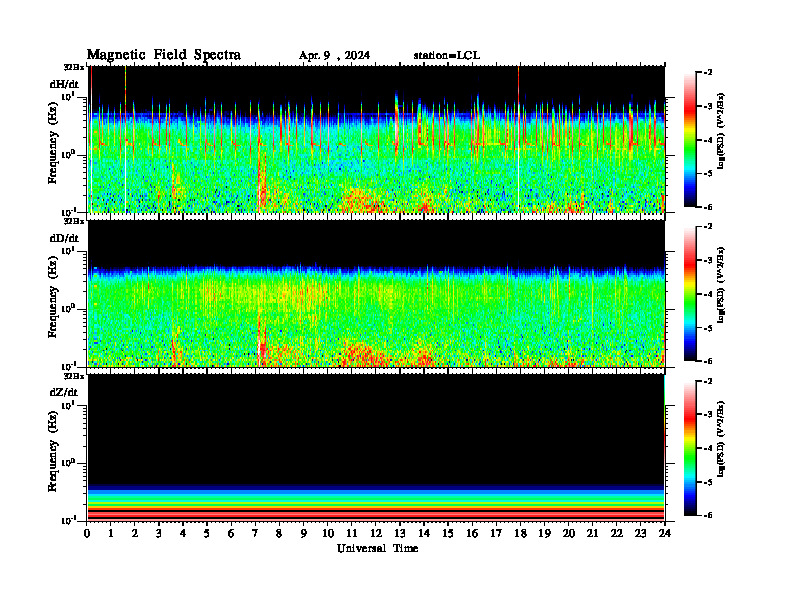The width and height of the screenshot is (792, 612).
Task: Click the 10^0 frequency tick of dZ/dt panel
Action: [68, 462]
